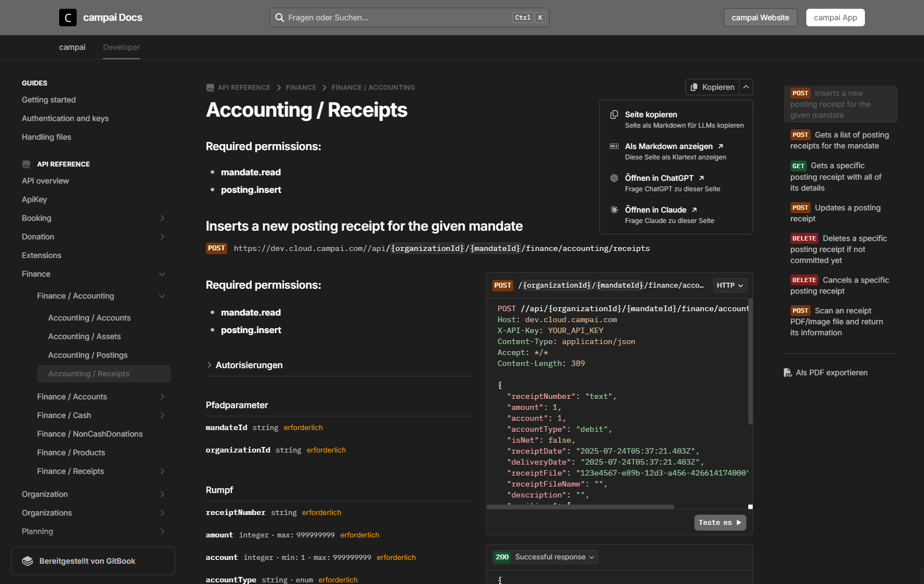Screen dimensions: 924x584
Task: Open Bereitgestellt von GitBook link
Action: point(93,561)
